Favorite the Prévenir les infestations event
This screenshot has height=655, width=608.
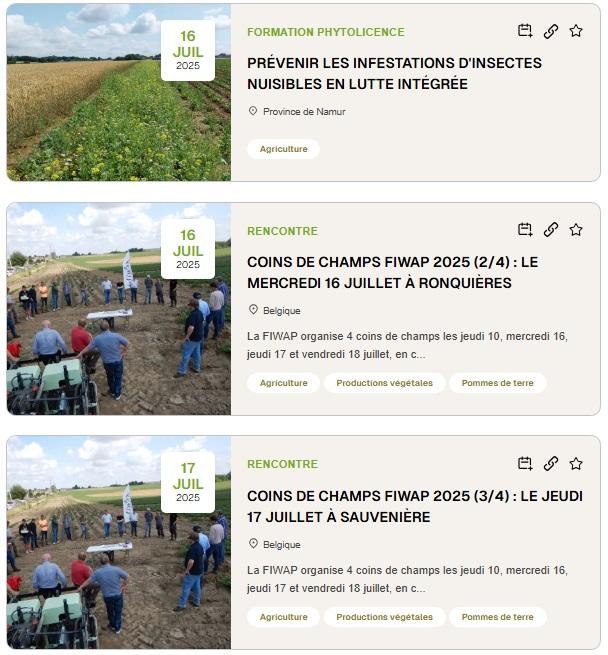click(x=576, y=31)
